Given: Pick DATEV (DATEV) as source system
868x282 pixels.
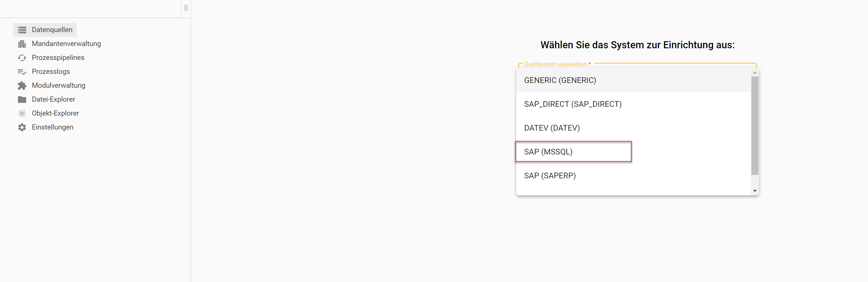Looking at the screenshot, I should click(551, 128).
